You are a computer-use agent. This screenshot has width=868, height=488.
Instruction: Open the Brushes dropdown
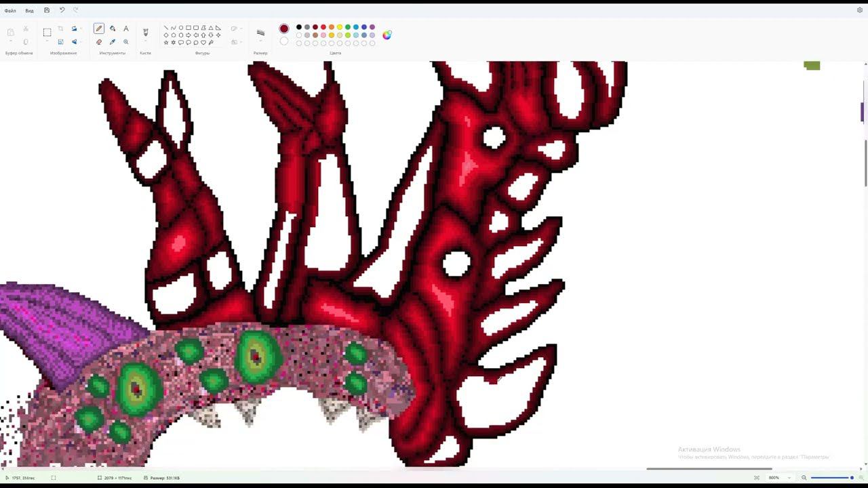145,42
